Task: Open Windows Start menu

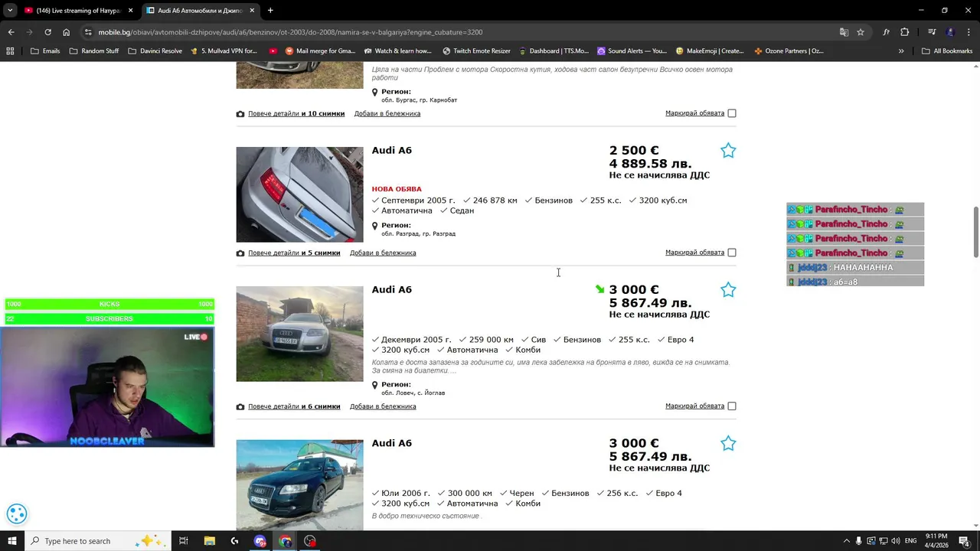Action: pos(11,541)
